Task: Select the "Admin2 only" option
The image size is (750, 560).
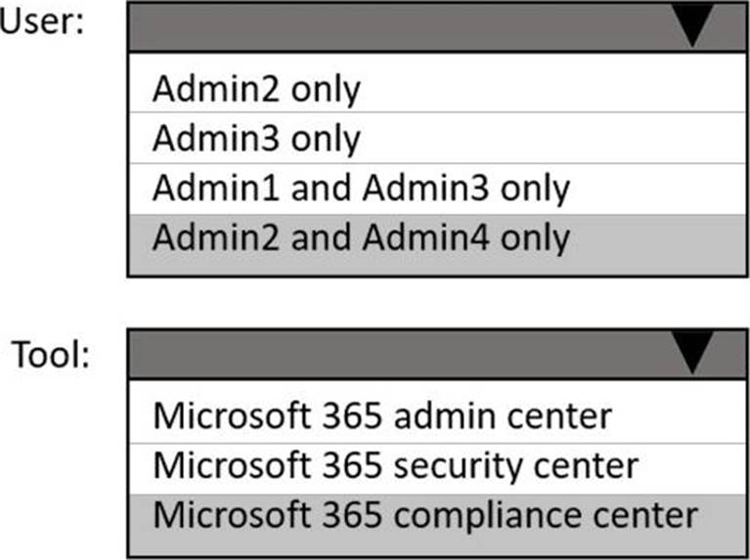Action: coord(256,90)
